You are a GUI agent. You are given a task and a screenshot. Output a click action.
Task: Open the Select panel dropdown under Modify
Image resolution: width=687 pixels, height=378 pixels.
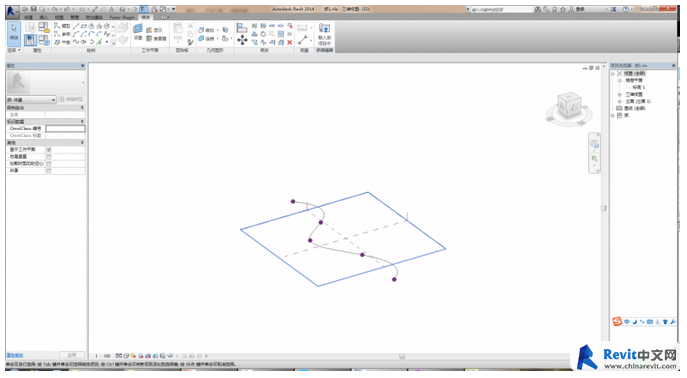pos(14,50)
